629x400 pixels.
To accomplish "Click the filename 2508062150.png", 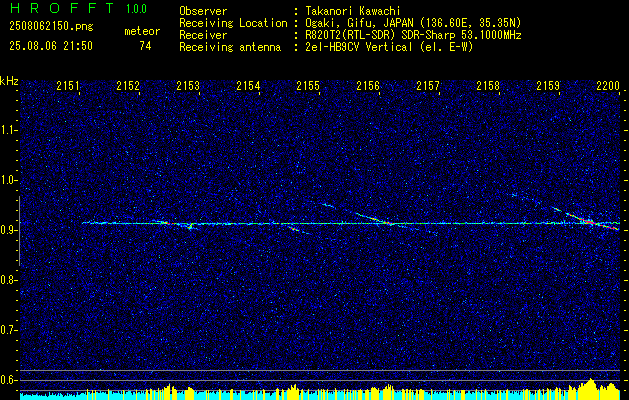I will coord(51,27).
